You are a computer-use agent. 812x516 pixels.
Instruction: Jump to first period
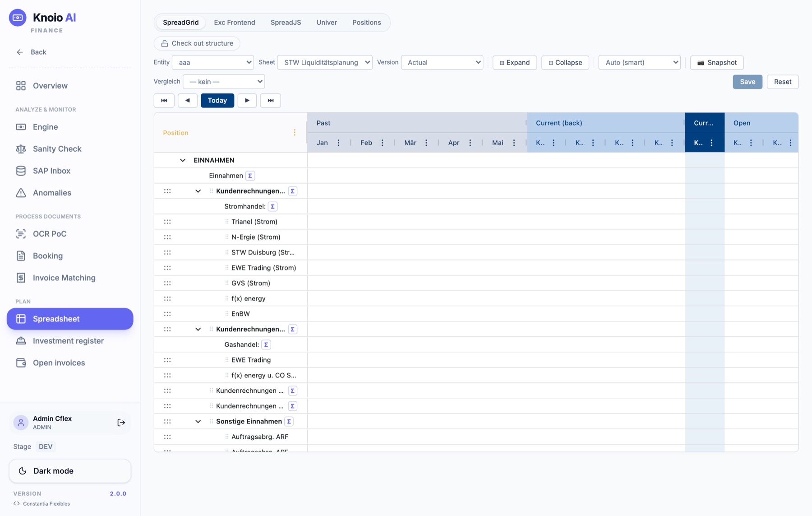pos(164,101)
